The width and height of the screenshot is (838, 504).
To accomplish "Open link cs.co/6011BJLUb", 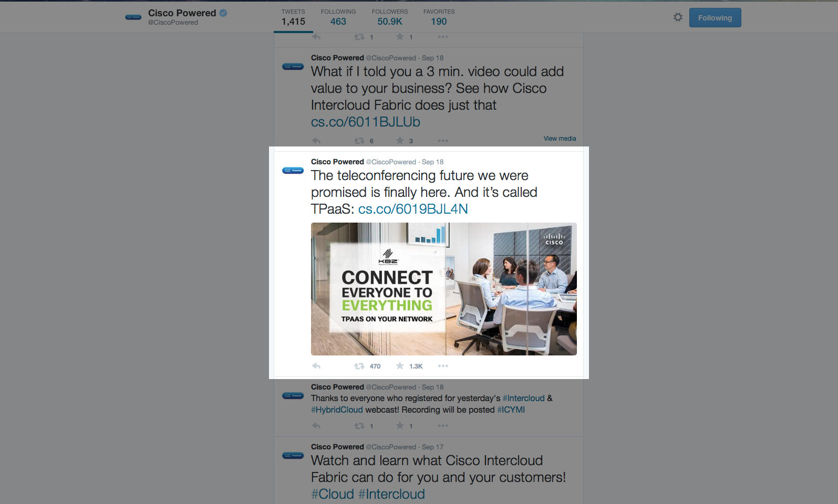I will point(366,122).
